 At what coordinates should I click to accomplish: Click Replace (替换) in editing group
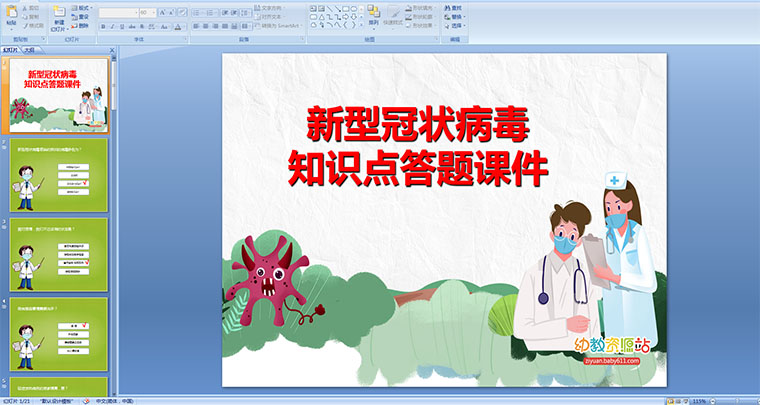[x=455, y=17]
